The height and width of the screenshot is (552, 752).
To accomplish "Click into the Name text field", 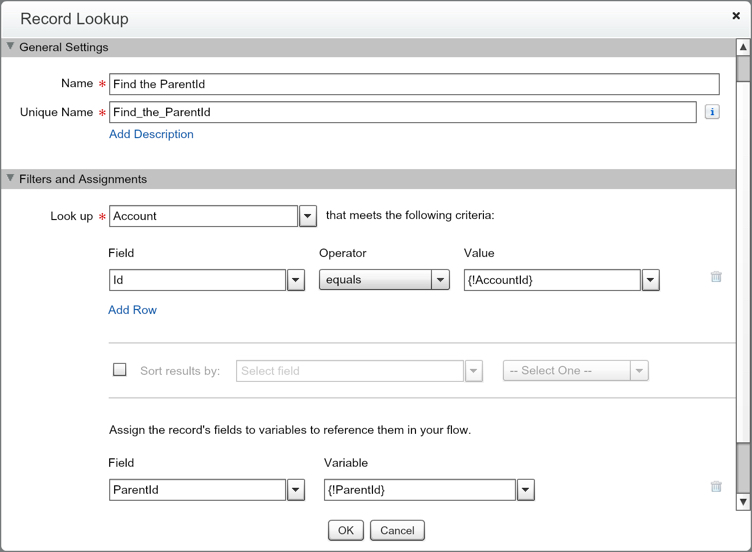I will point(414,84).
